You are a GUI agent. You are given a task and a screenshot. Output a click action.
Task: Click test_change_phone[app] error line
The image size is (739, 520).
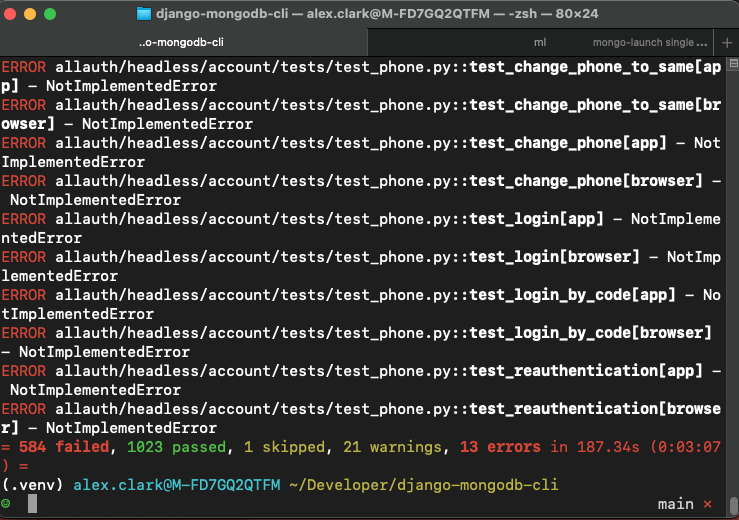361,152
